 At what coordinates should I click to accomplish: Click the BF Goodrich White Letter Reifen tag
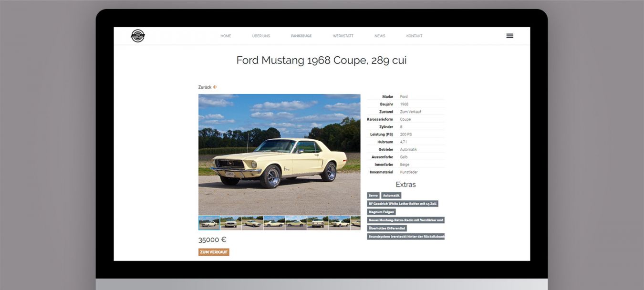click(x=403, y=204)
